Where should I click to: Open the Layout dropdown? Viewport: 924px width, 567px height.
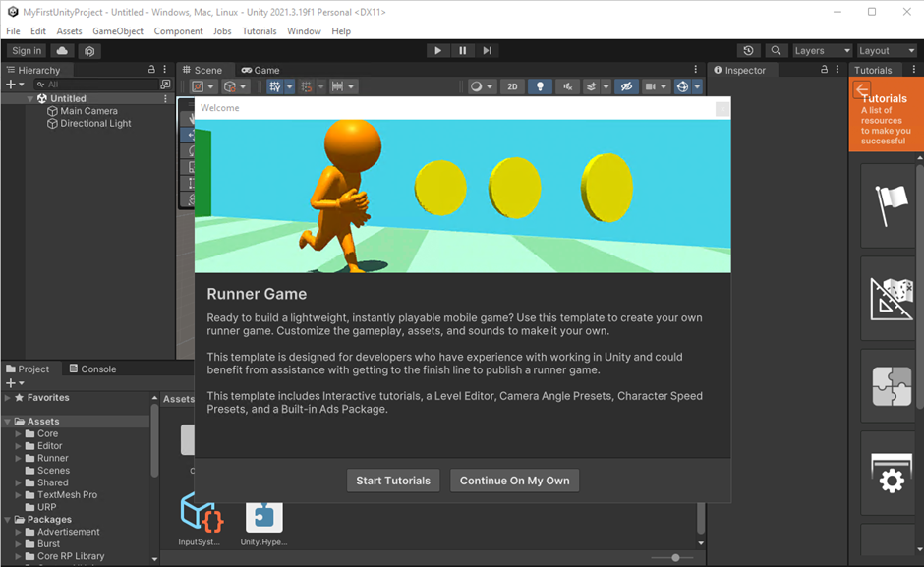(x=886, y=51)
